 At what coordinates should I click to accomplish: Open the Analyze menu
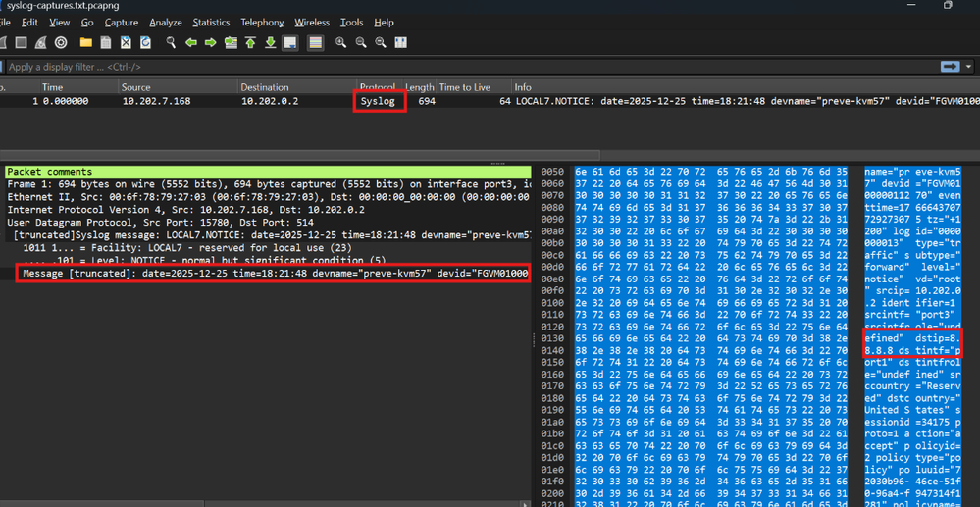(x=166, y=23)
